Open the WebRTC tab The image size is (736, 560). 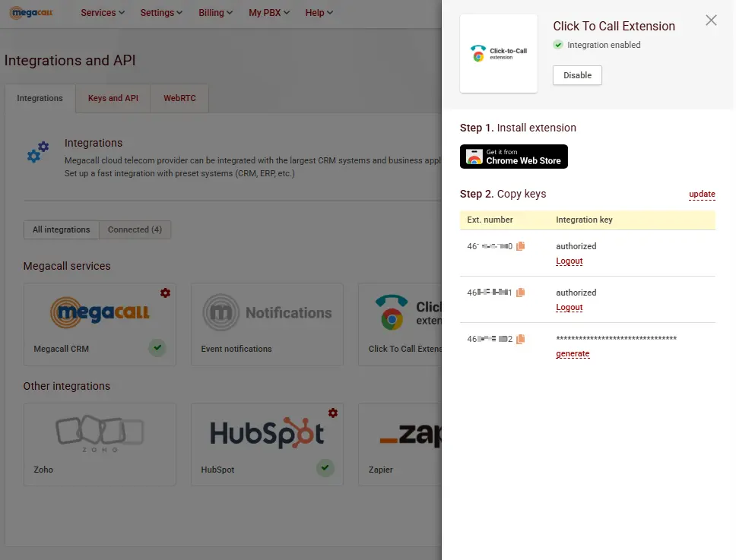[x=179, y=98]
